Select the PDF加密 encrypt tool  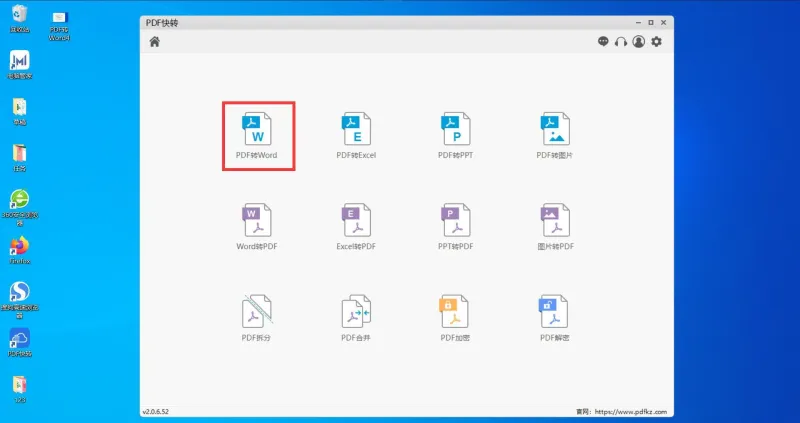[456, 318]
